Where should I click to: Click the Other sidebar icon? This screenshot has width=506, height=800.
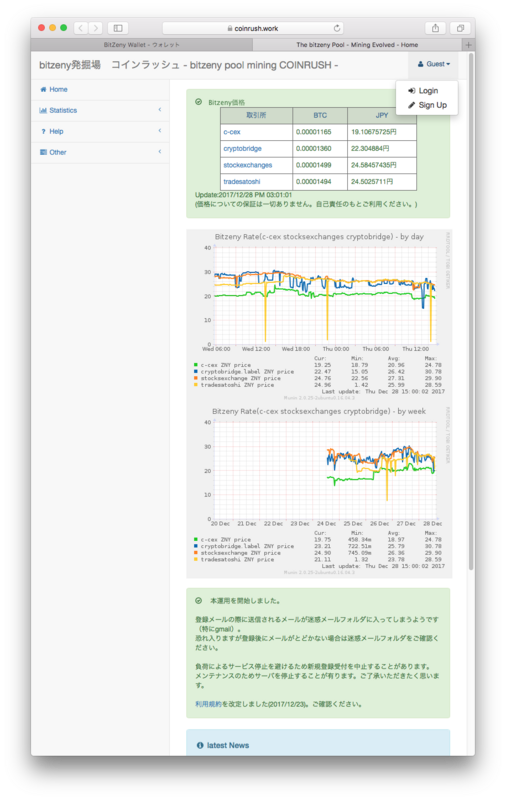click(43, 152)
